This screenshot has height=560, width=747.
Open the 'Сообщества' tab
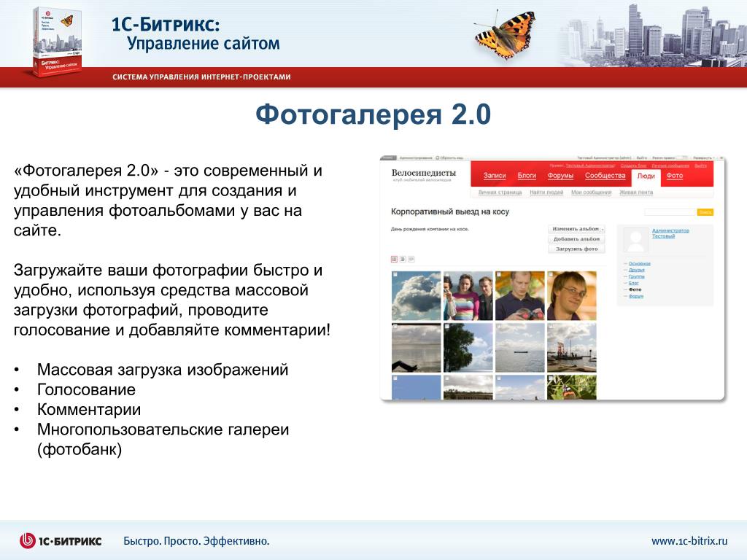[605, 176]
